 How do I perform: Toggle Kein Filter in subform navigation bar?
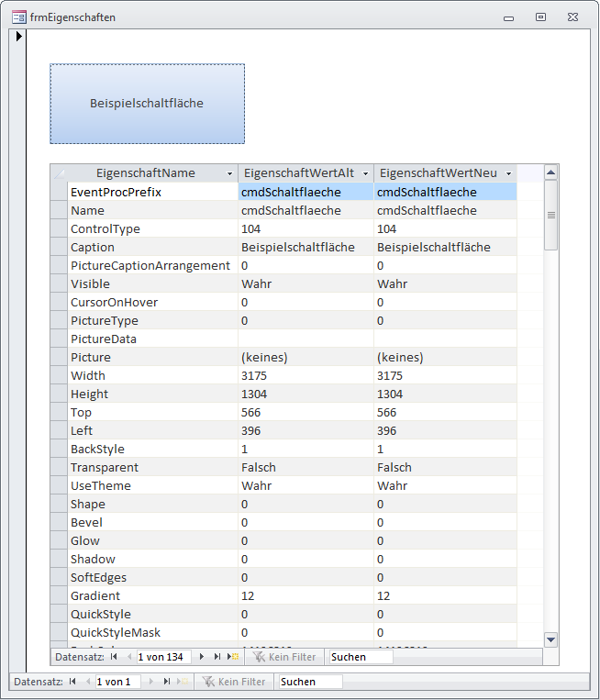point(284,657)
